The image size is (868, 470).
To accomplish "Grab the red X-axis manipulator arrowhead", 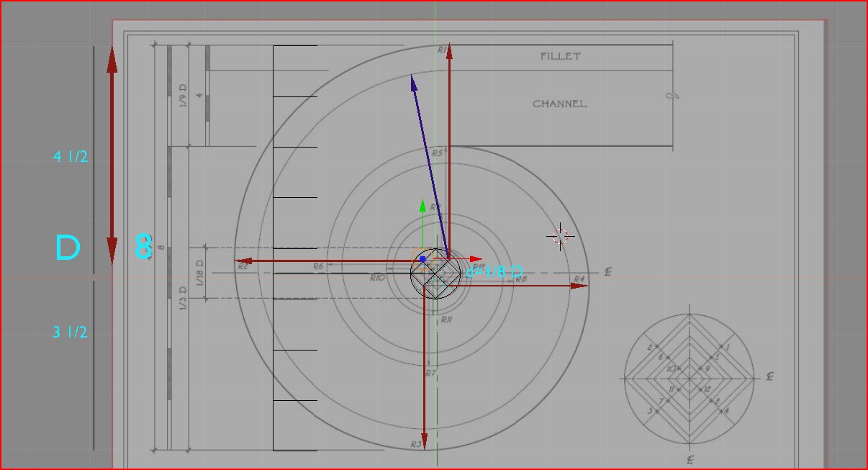I will click(x=475, y=258).
